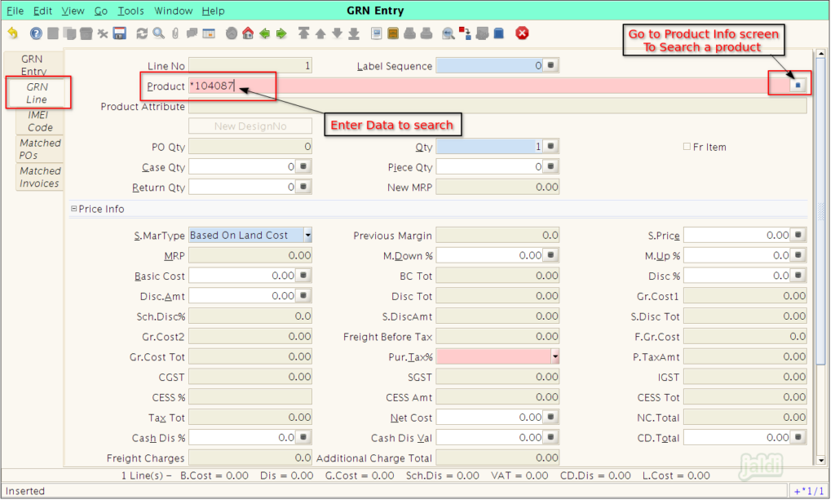Screen dimensions: 835x504
Task: Click the record position indicator +*1/1
Action: tap(808, 491)
